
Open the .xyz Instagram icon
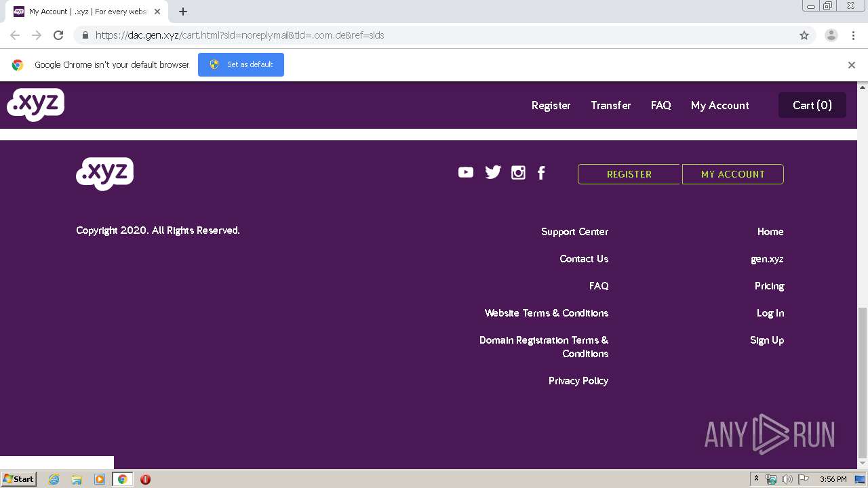(x=518, y=173)
